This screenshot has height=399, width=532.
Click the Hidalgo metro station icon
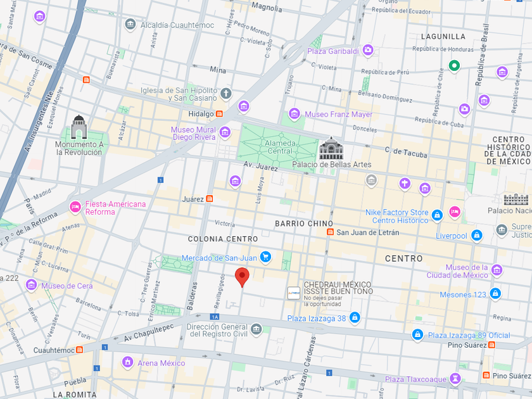point(220,113)
